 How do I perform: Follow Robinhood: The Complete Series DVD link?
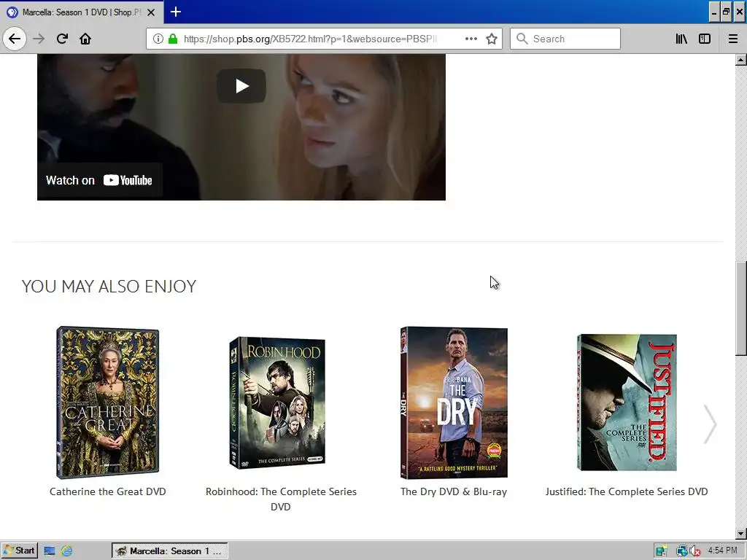pos(281,499)
